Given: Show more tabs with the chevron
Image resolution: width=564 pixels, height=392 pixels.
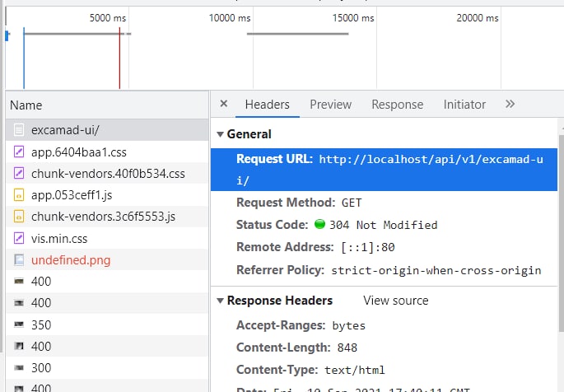Looking at the screenshot, I should [x=510, y=105].
